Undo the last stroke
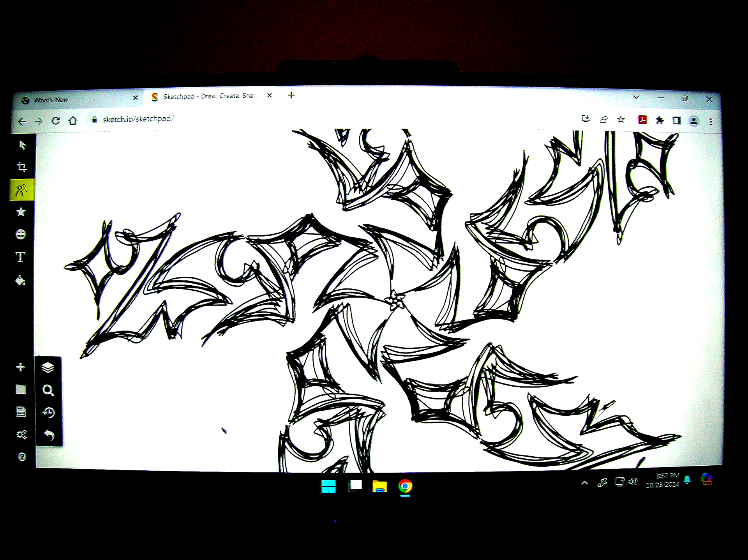748x560 pixels. [x=49, y=435]
